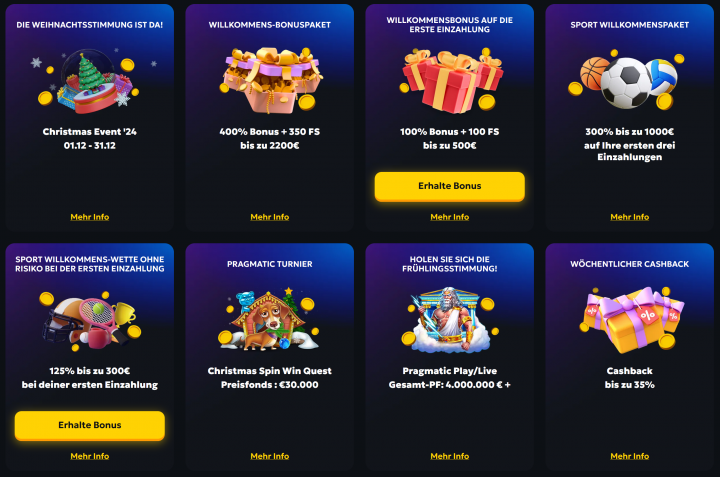Click the red gift boxes first deposit image
Image resolution: width=720 pixels, height=477 pixels.
point(450,80)
